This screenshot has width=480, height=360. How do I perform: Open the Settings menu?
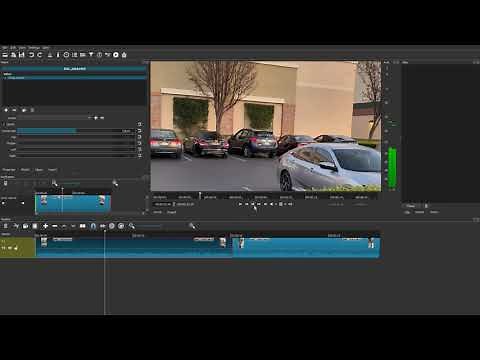click(x=34, y=48)
